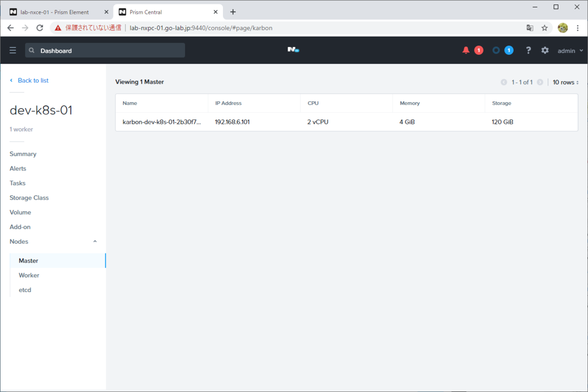This screenshot has height=392, width=588.
Task: Click browser back arrow
Action: tap(10, 28)
